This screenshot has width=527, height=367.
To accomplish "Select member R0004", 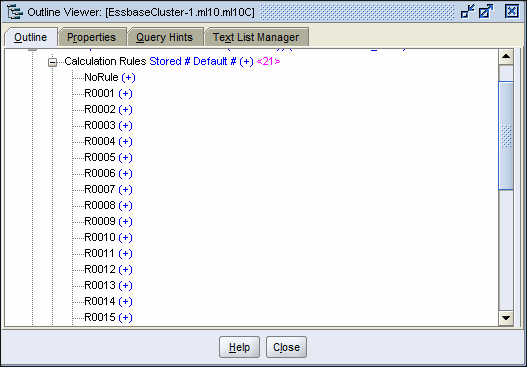I will pos(108,141).
